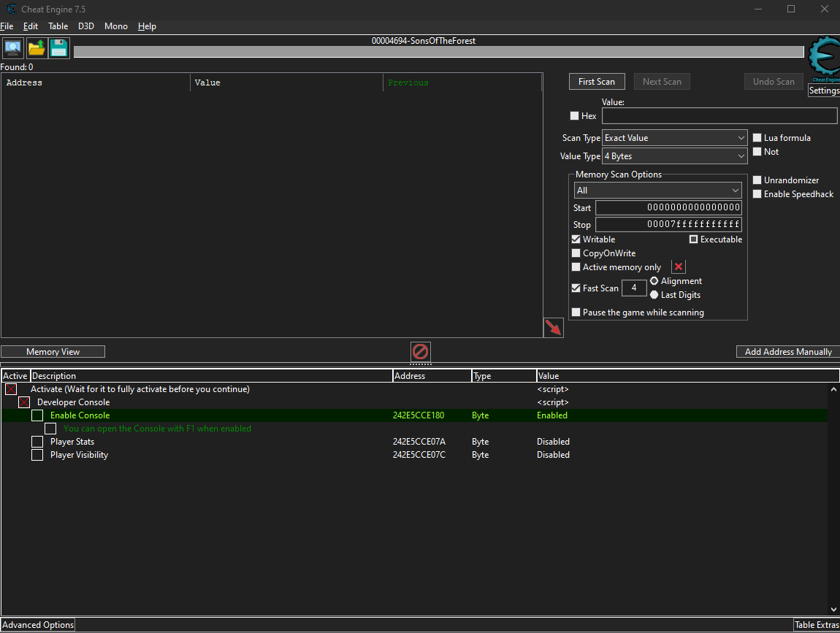Open the Help menu
The height and width of the screenshot is (633, 840).
147,26
